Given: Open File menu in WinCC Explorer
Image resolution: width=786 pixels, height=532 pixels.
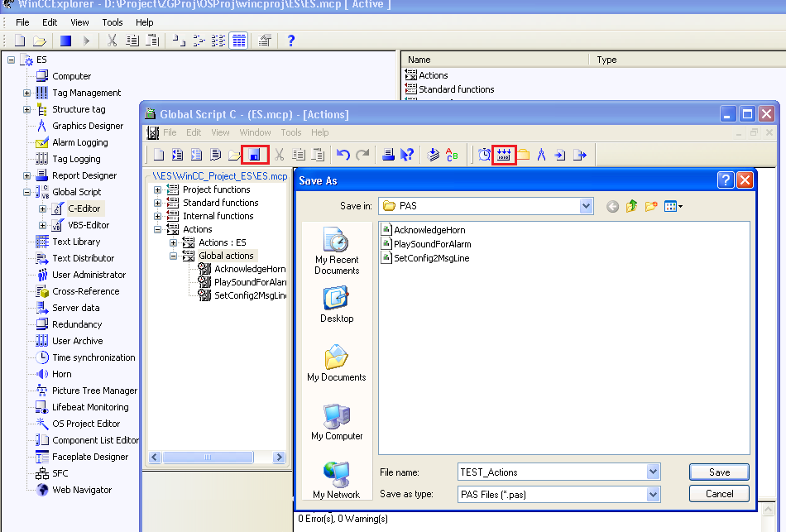Looking at the screenshot, I should pyautogui.click(x=22, y=22).
